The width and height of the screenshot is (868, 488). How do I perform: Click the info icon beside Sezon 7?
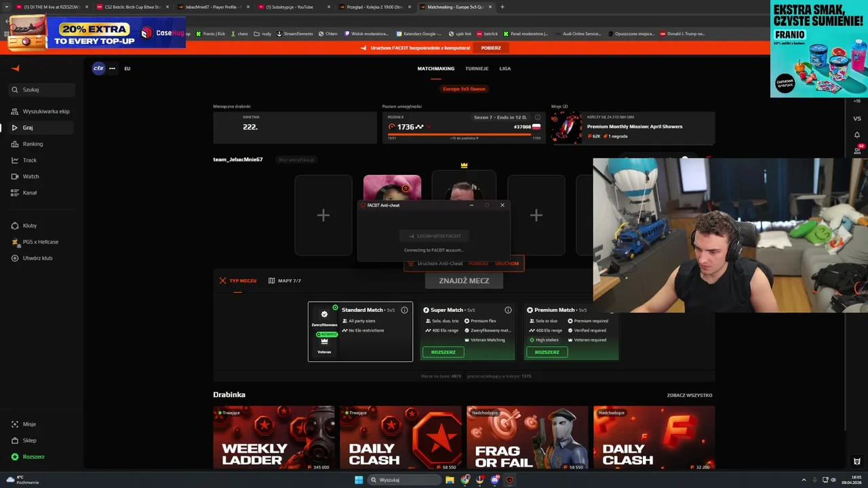538,117
